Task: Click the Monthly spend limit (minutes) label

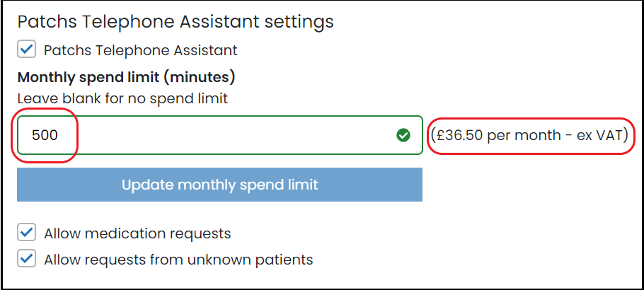Action: [126, 77]
